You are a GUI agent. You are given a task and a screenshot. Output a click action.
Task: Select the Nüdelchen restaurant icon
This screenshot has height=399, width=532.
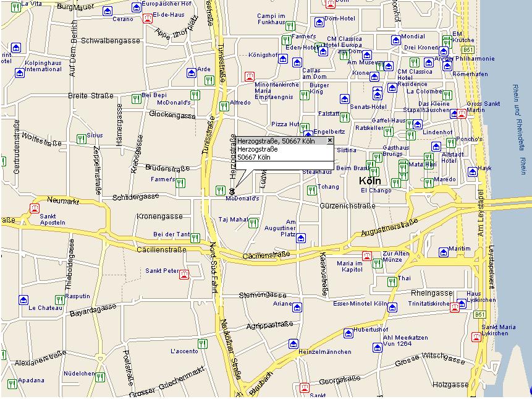[x=99, y=377]
